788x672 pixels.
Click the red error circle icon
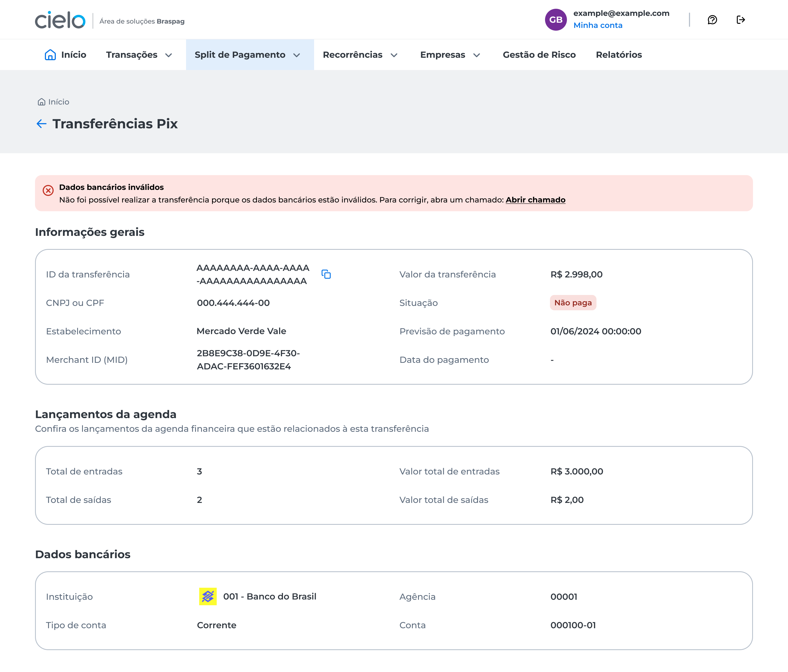coord(48,190)
